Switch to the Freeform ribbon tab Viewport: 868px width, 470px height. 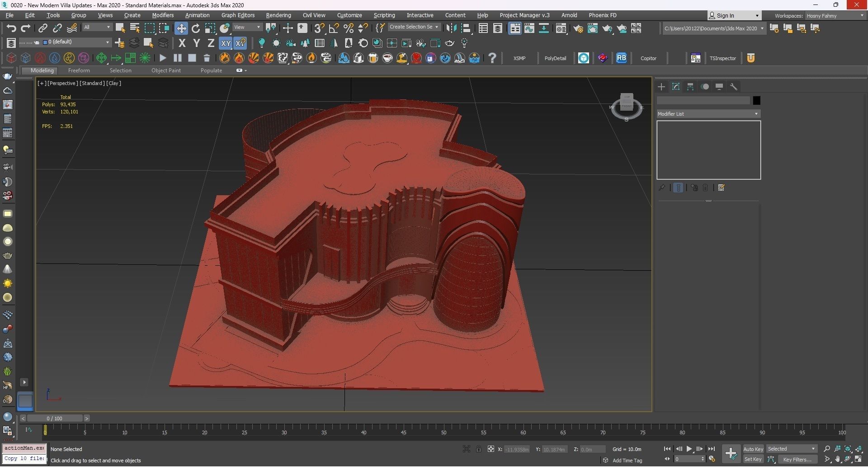79,70
